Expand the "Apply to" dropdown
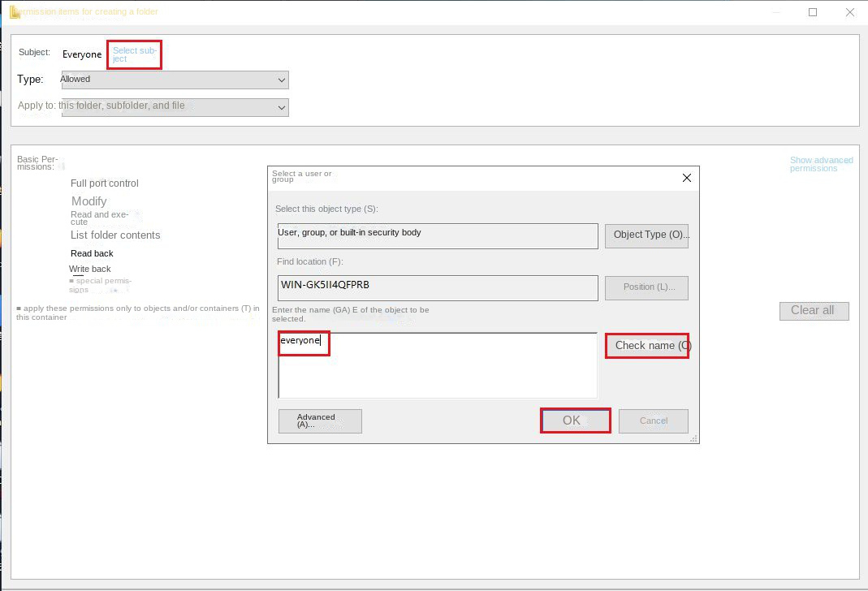This screenshot has width=868, height=591. [x=175, y=107]
